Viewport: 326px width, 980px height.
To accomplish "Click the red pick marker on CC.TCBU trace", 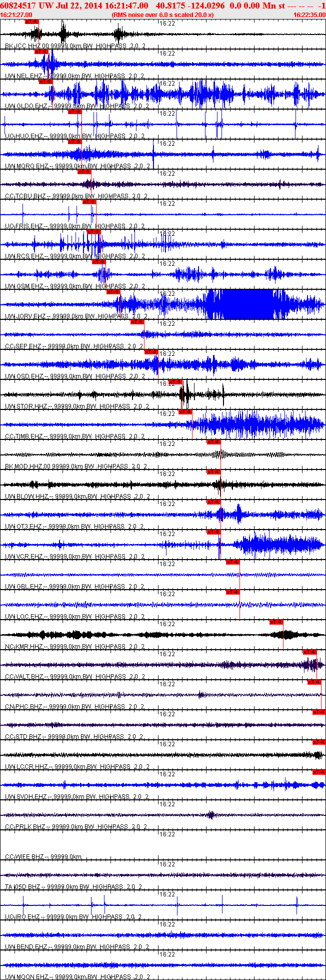I will pos(84,172).
